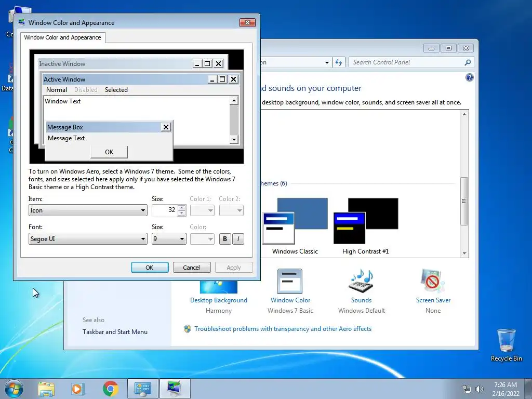Click Cancel in Window Color and Appearance
The width and height of the screenshot is (532, 399).
click(192, 268)
